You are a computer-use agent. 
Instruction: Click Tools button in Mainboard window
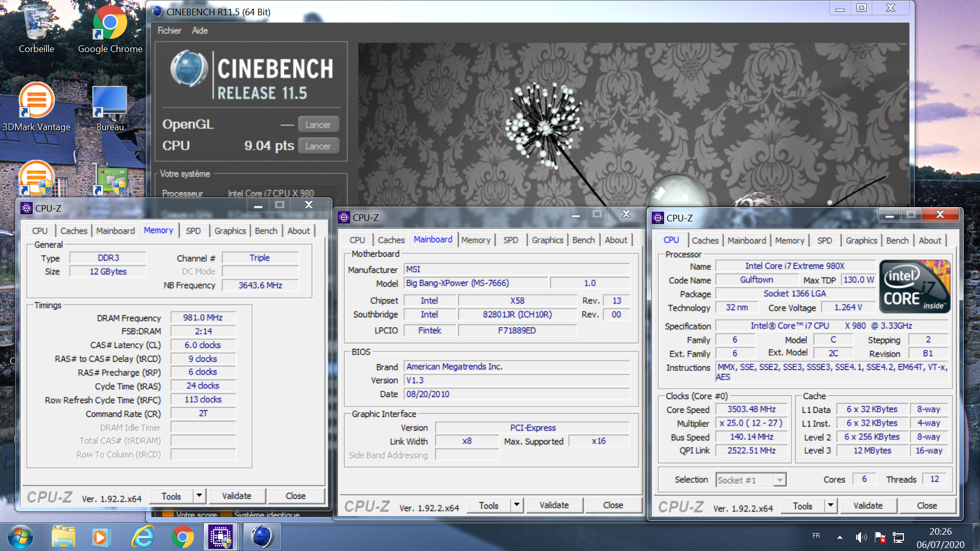point(488,505)
